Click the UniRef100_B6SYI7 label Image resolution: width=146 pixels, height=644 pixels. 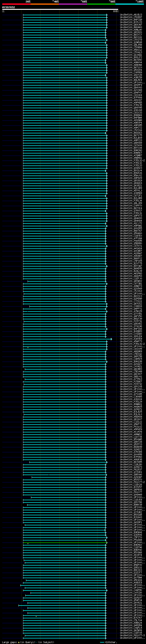(x=131, y=35)
